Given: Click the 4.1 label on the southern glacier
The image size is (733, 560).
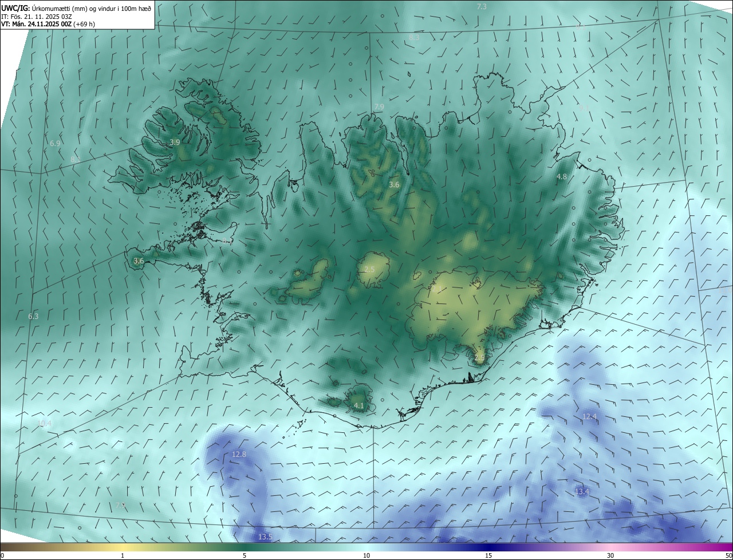Looking at the screenshot, I should pyautogui.click(x=359, y=405).
